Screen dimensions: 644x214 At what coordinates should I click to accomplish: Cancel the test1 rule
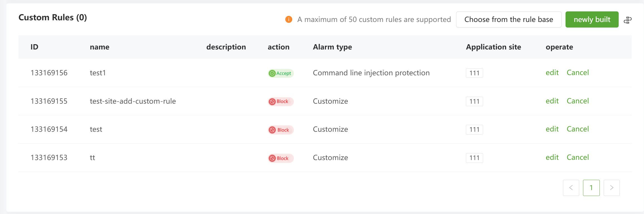tap(578, 73)
